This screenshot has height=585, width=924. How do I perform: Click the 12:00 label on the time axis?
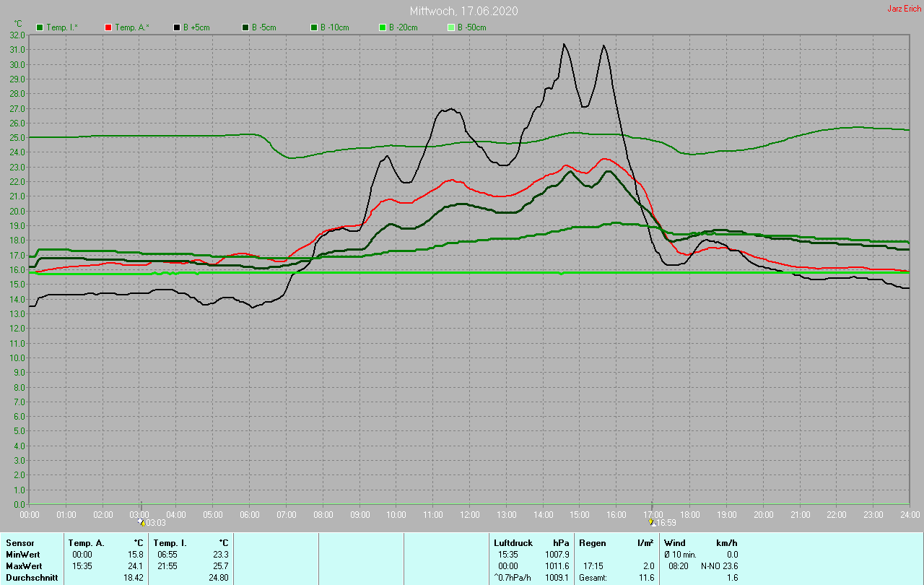[x=470, y=514]
